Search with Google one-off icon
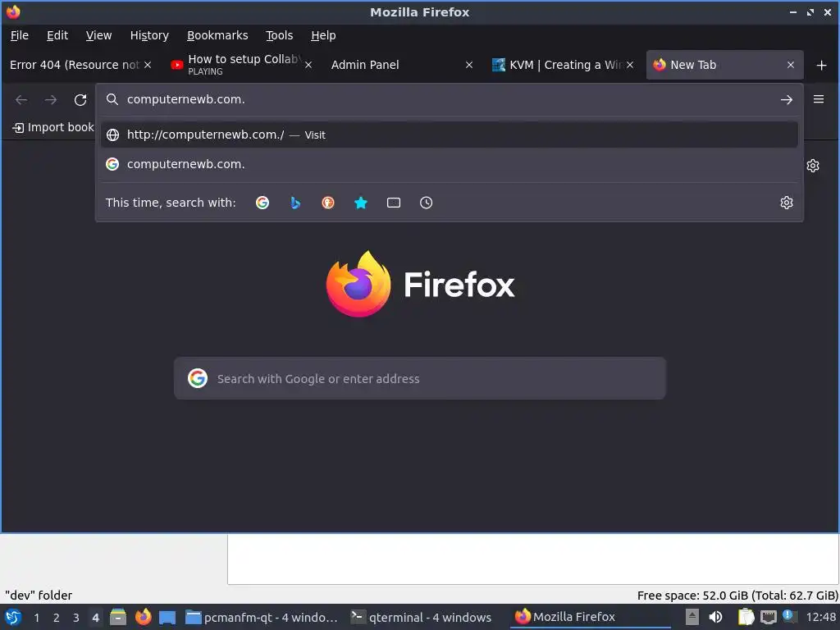 point(262,203)
